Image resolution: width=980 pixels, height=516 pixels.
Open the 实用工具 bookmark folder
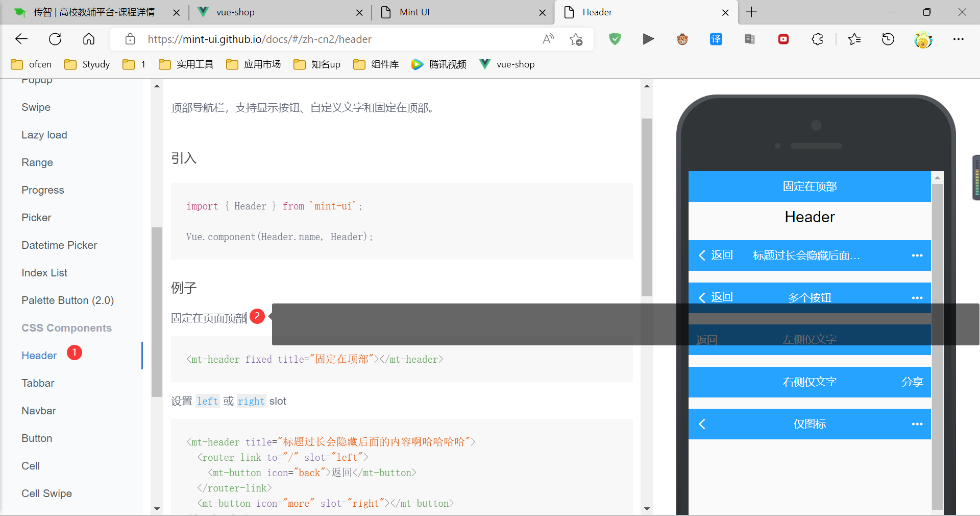point(186,64)
